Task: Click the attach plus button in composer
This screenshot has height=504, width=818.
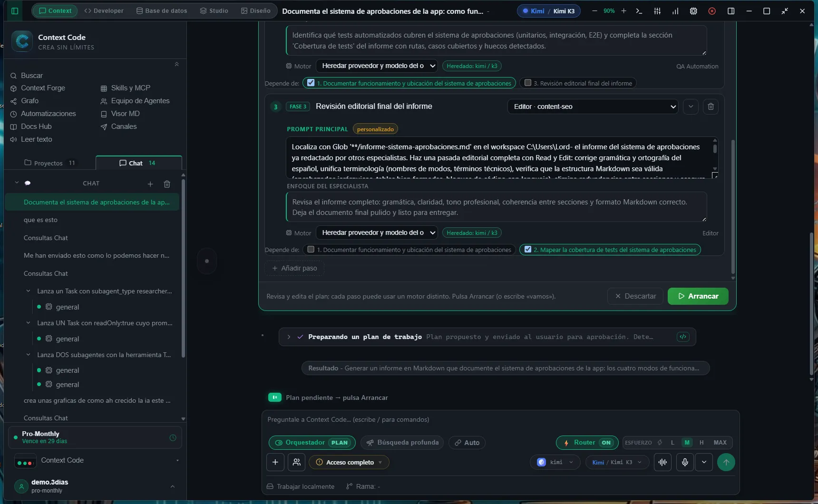Action: pyautogui.click(x=275, y=462)
